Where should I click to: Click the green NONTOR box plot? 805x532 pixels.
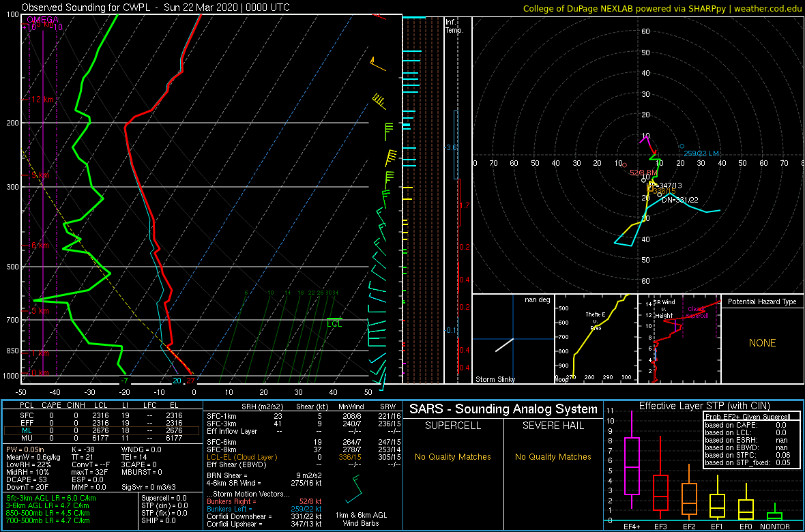tap(774, 512)
